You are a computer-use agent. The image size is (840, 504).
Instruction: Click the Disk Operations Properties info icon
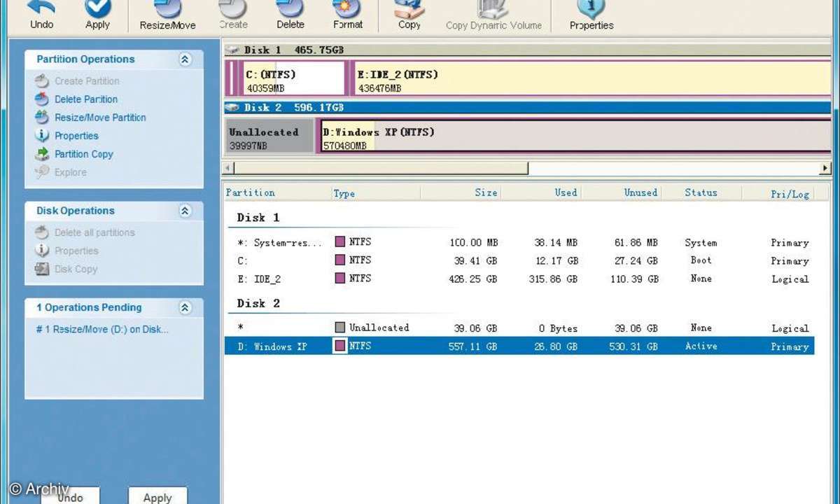click(42, 250)
